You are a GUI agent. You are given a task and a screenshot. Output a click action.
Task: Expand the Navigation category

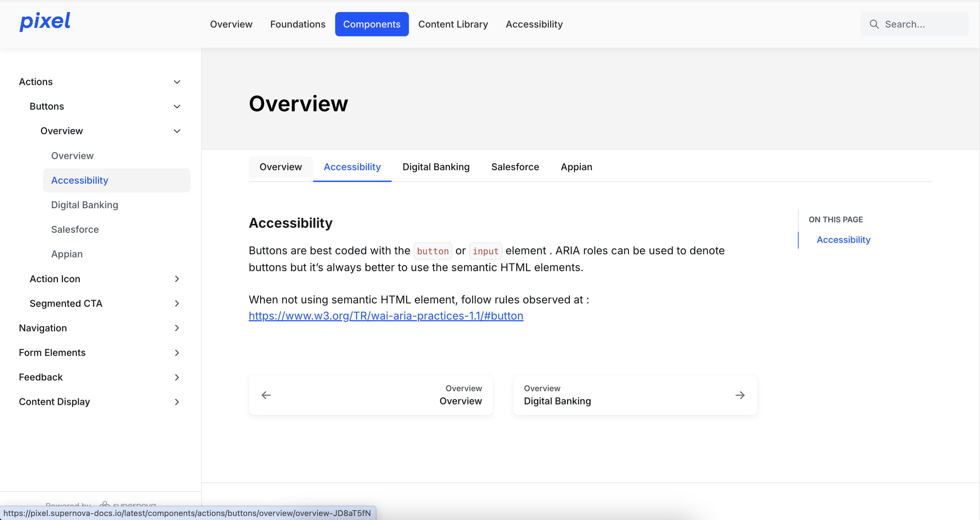point(177,328)
